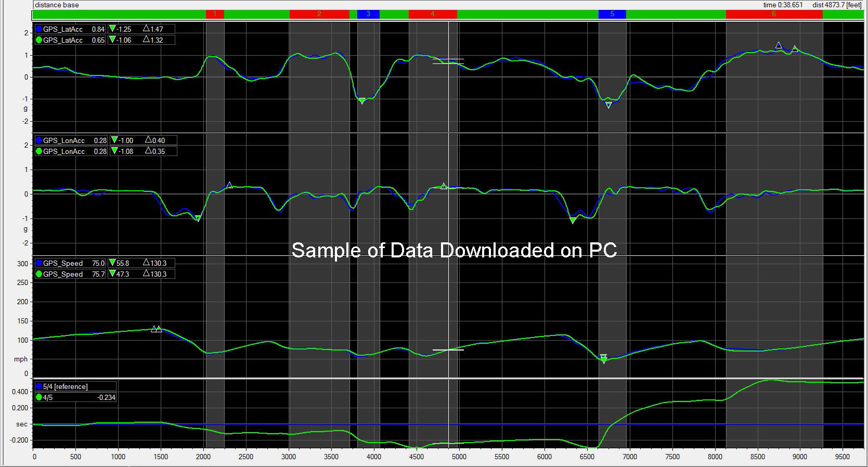Screen dimensions: 868x467
Task: Click the green min triangle beside 47.3
Action: (112, 274)
